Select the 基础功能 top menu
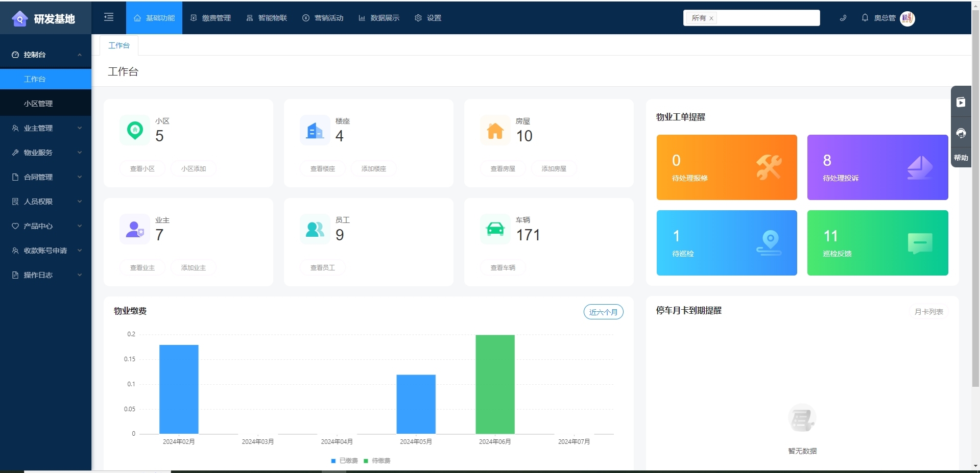980x473 pixels. click(154, 18)
